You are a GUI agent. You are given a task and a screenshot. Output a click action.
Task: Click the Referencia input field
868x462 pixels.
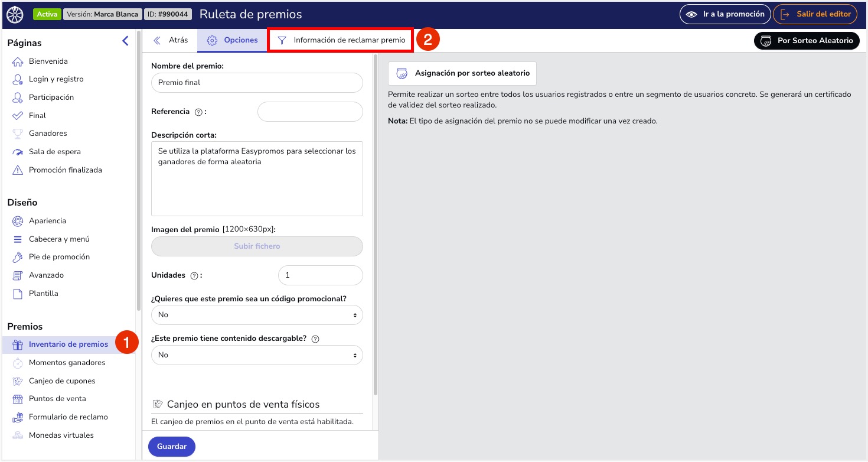[310, 112]
